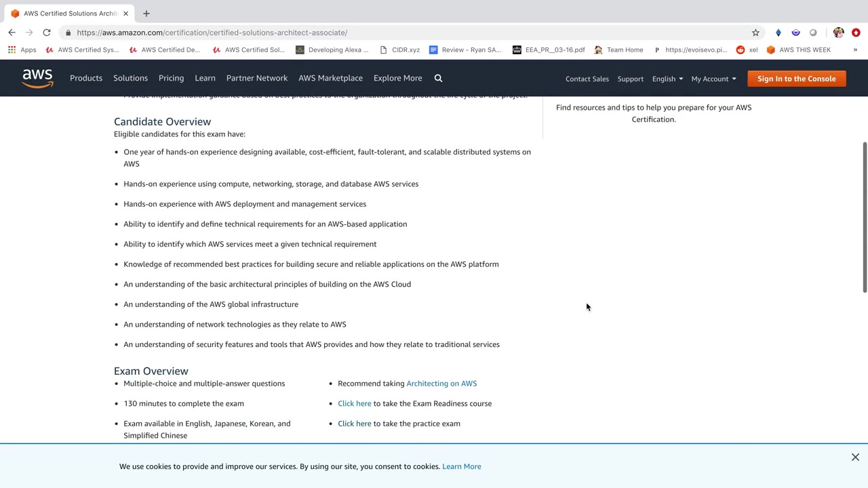The height and width of the screenshot is (488, 868).
Task: Bookmark this page with the star icon
Action: (755, 33)
